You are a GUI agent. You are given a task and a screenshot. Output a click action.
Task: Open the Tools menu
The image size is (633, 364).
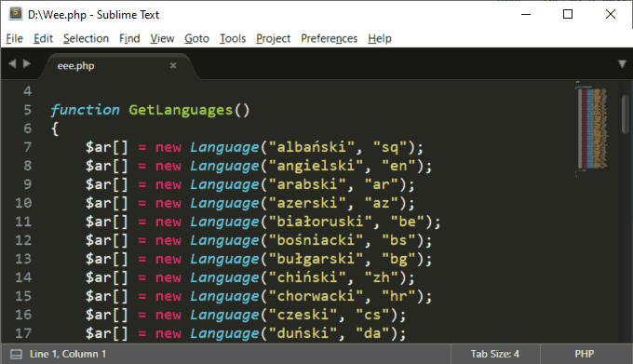pos(233,38)
